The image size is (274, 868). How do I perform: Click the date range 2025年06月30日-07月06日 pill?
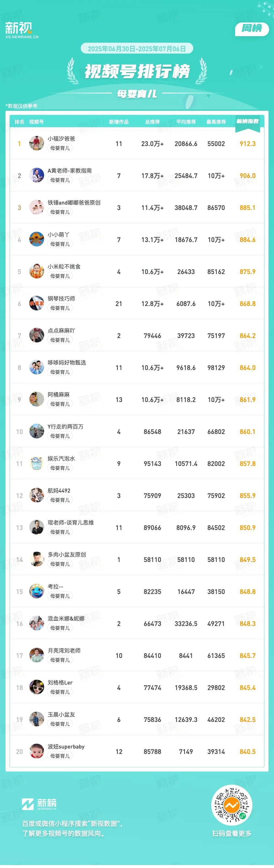(137, 48)
